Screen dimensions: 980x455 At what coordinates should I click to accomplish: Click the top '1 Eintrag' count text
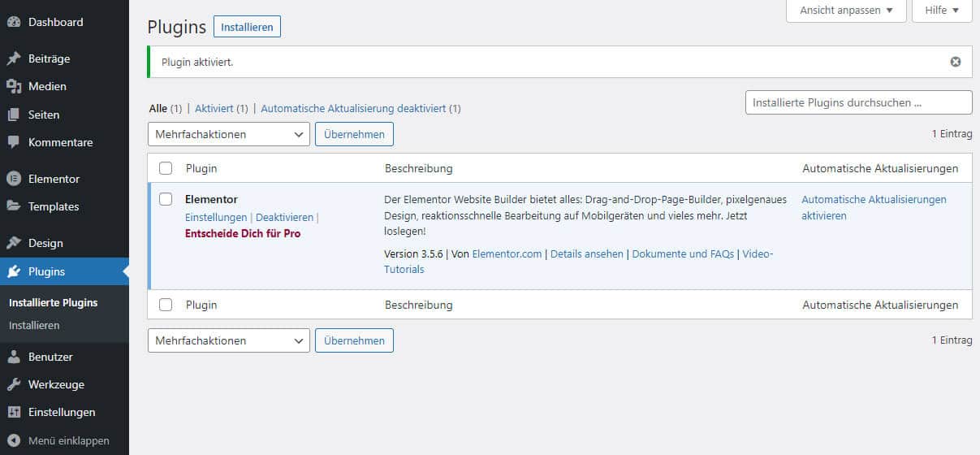(x=952, y=134)
